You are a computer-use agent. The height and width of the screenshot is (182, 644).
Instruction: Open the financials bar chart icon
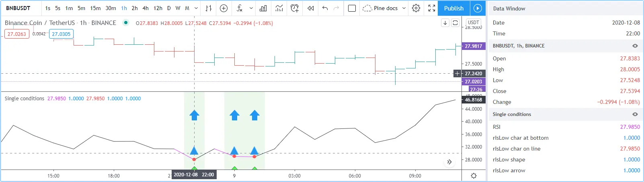[x=263, y=8]
